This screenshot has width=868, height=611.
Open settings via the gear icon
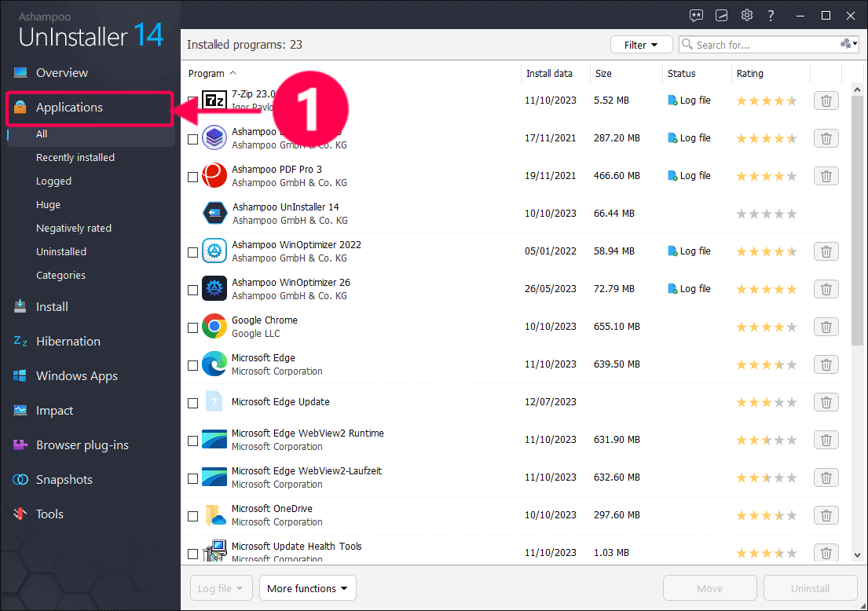(746, 16)
